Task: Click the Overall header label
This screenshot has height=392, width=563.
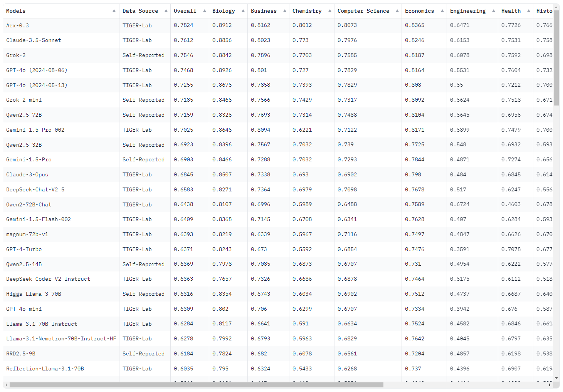Action: point(185,11)
